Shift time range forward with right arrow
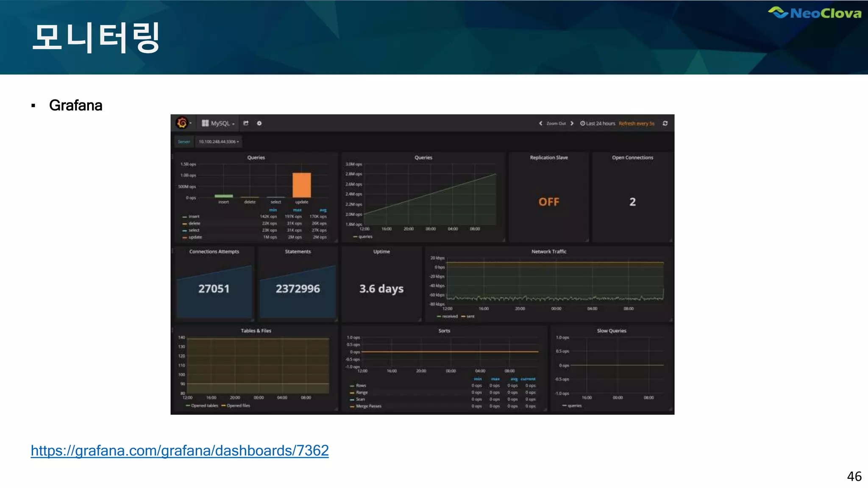The height and width of the screenshot is (488, 868). coord(572,123)
